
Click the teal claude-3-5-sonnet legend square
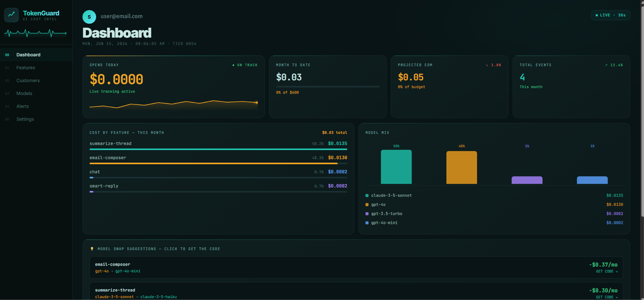point(367,195)
